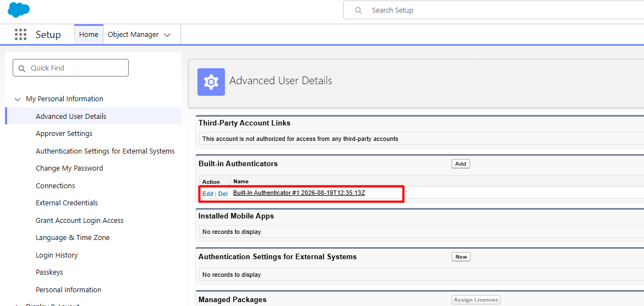Viewport: 644px width, 306px height.
Task: Add a Built-in Authenticator
Action: click(461, 163)
